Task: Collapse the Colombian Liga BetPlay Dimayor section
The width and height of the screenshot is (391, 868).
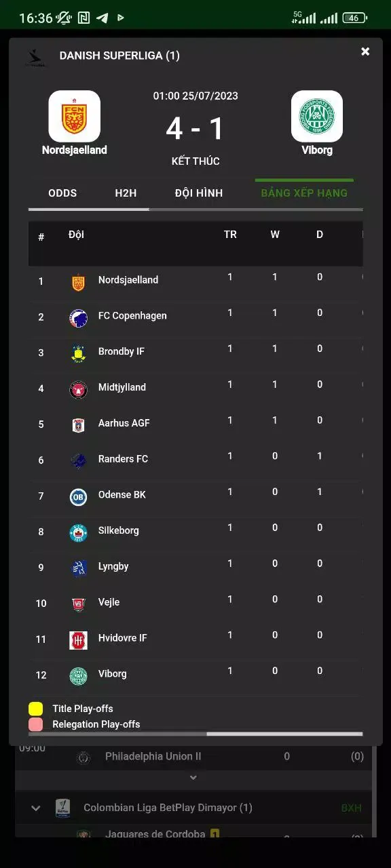Action: (36, 808)
